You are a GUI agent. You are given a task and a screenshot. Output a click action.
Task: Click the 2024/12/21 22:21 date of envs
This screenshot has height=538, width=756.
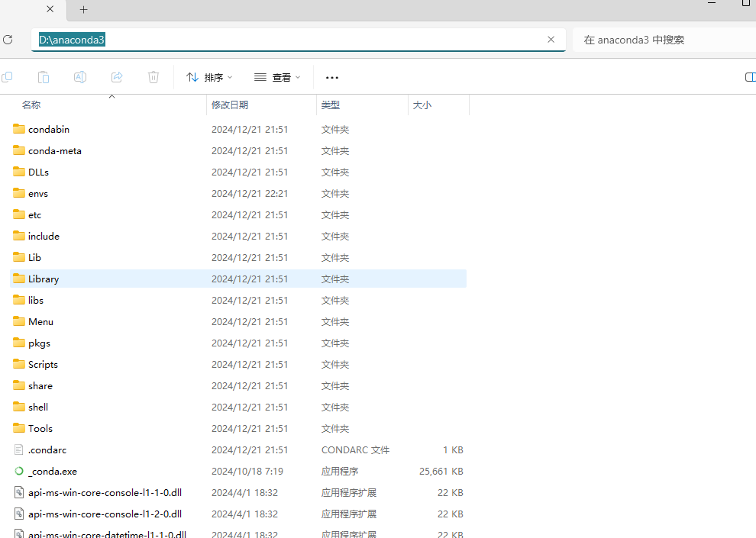point(250,194)
